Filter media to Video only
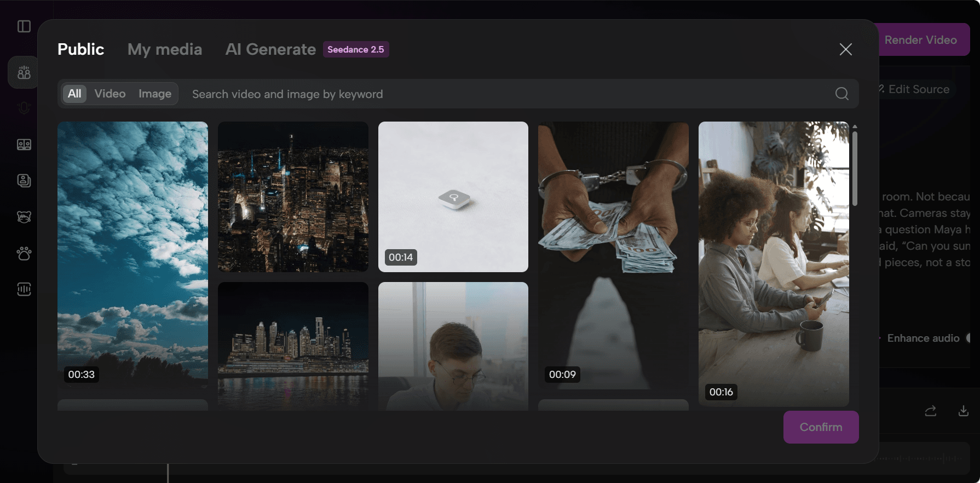The height and width of the screenshot is (483, 980). [110, 94]
